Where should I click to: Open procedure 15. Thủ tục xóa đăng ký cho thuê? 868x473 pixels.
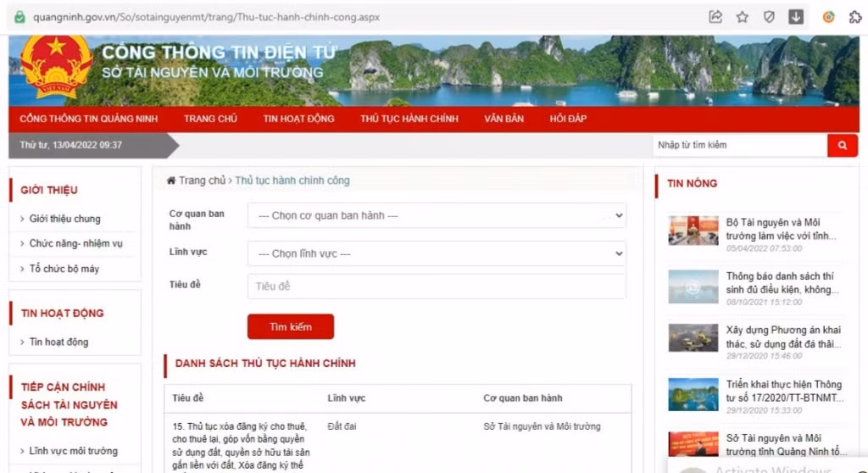tap(241, 447)
